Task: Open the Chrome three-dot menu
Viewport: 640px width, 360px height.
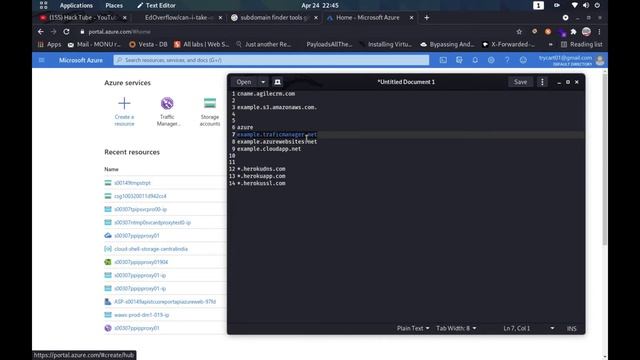Action: click(599, 31)
